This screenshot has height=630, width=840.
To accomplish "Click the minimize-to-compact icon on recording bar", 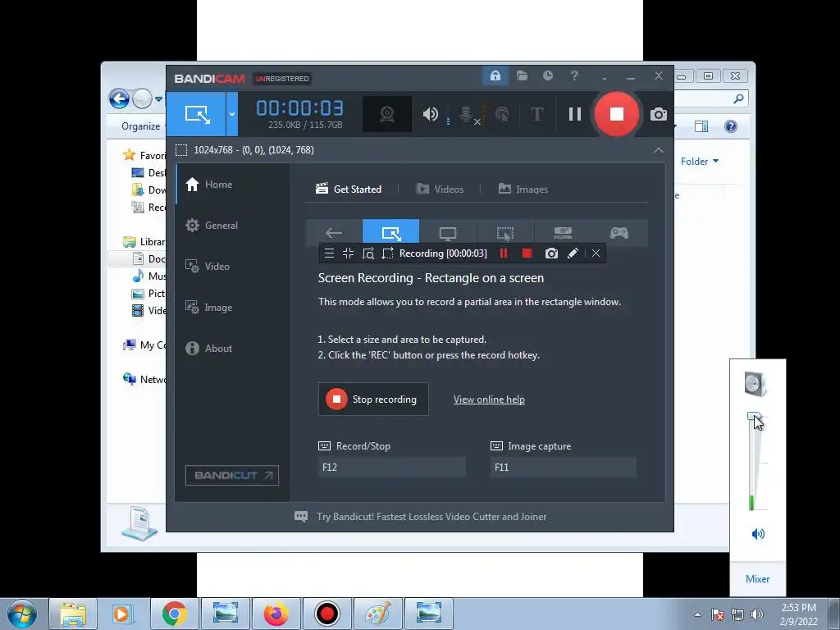I will pyautogui.click(x=348, y=253).
